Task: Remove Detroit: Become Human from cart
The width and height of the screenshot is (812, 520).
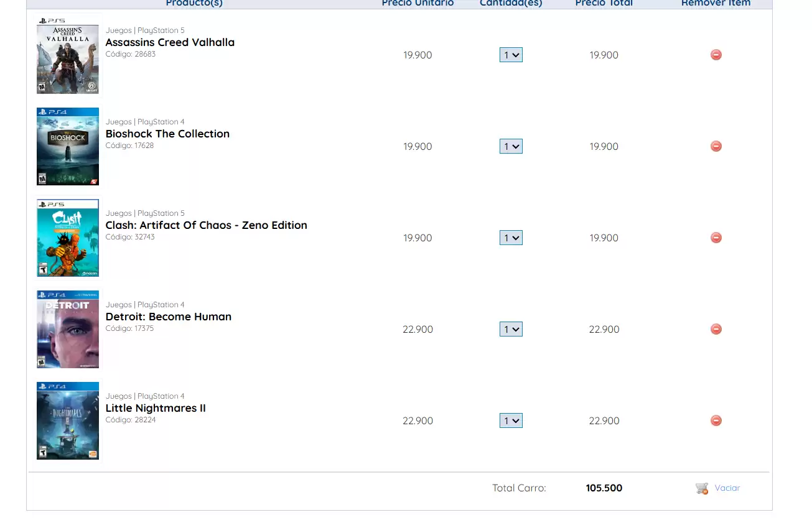Action: click(716, 329)
